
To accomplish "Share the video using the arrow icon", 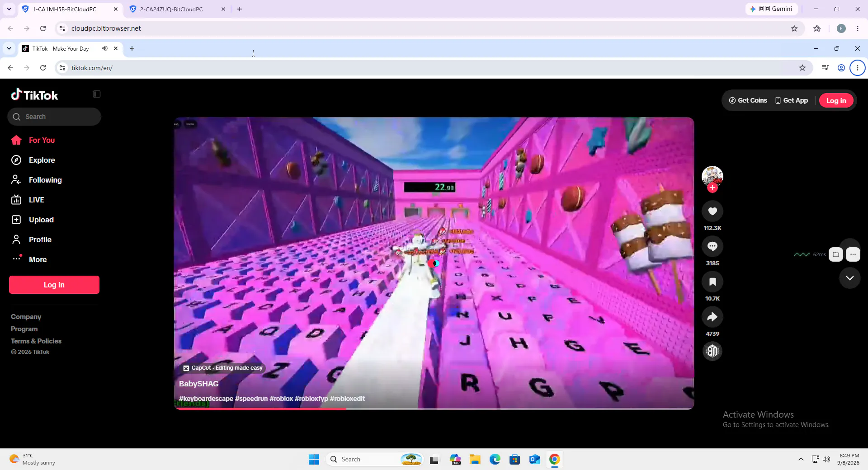I will [712, 317].
